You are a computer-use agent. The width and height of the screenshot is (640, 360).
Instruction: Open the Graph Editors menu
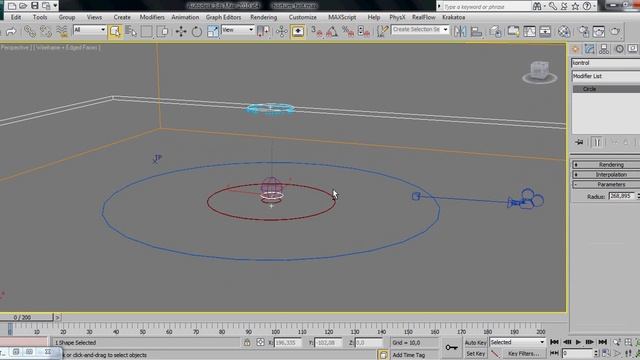223,17
